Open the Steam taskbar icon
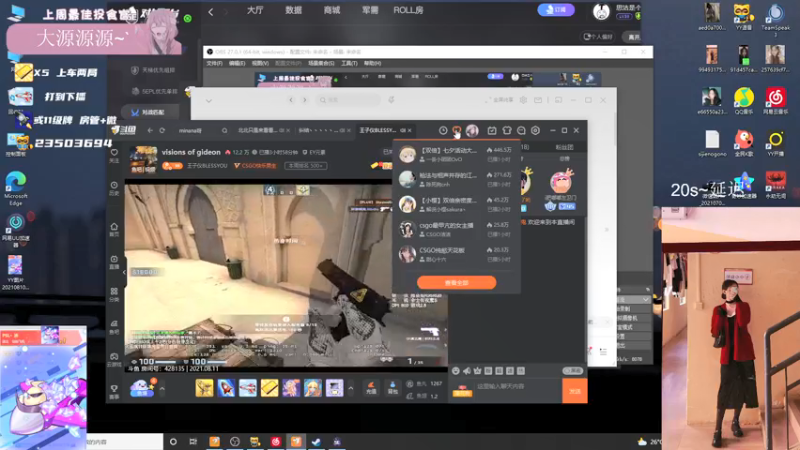 (x=316, y=442)
